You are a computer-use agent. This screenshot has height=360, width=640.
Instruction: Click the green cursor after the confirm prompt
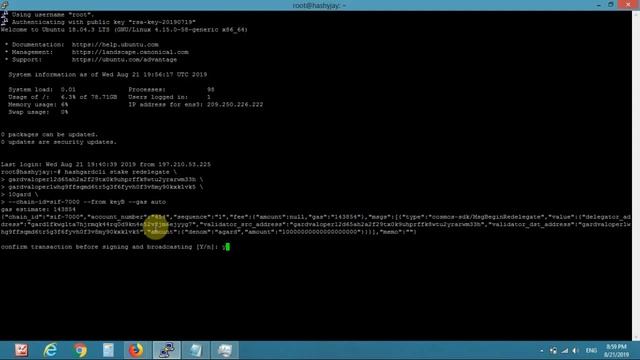click(227, 247)
